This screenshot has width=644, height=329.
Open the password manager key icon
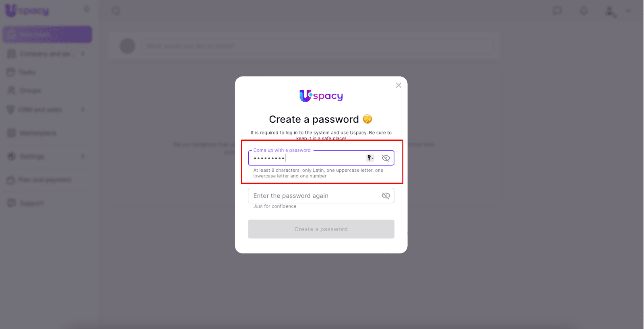(370, 158)
